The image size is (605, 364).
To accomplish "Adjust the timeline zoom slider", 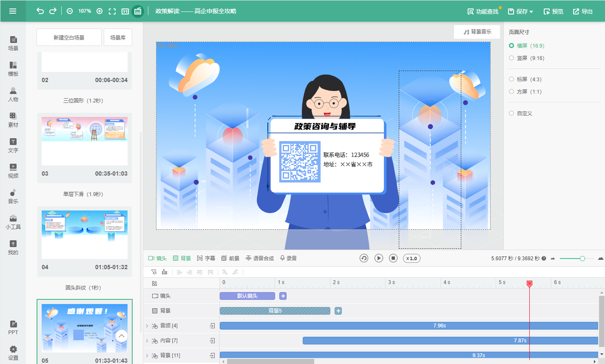I will [x=582, y=259].
